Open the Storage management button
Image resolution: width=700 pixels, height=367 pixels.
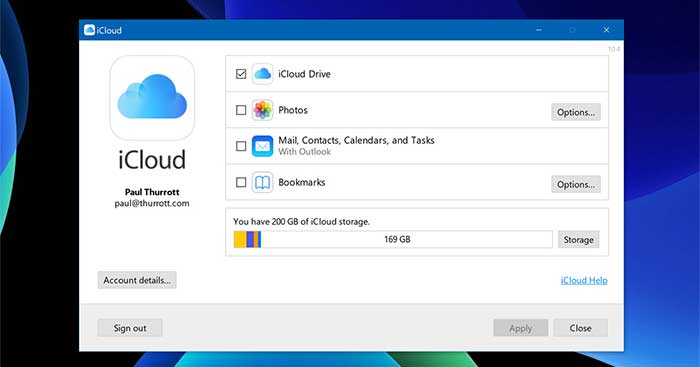click(579, 240)
